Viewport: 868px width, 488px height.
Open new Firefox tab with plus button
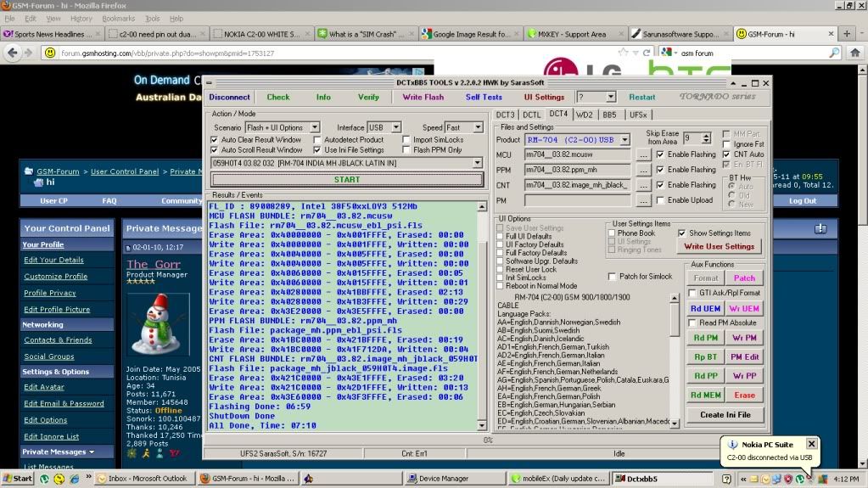tap(847, 34)
